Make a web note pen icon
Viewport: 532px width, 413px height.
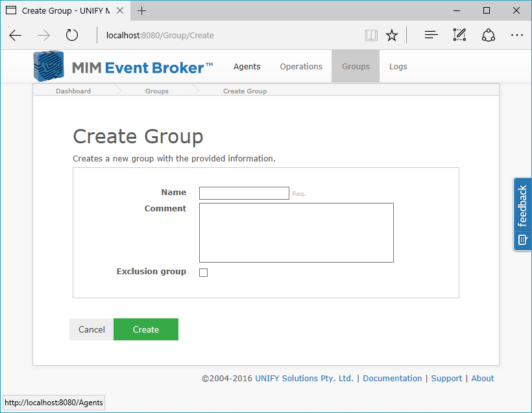(459, 35)
